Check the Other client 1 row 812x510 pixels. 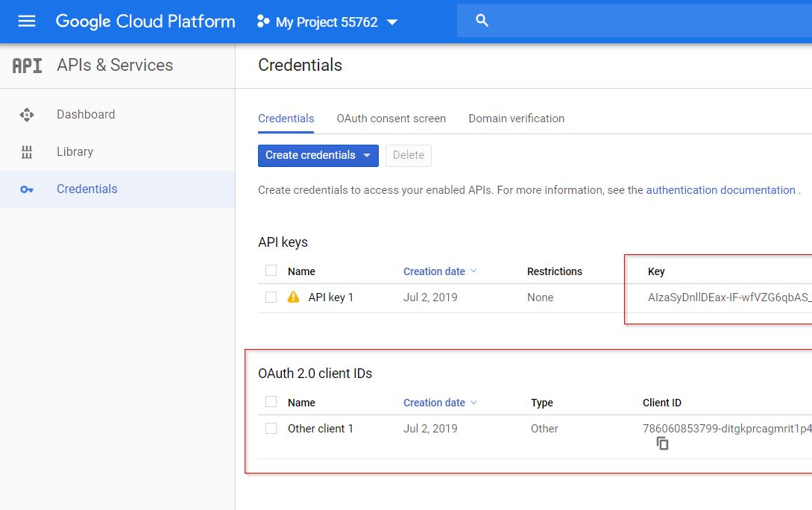pos(271,428)
